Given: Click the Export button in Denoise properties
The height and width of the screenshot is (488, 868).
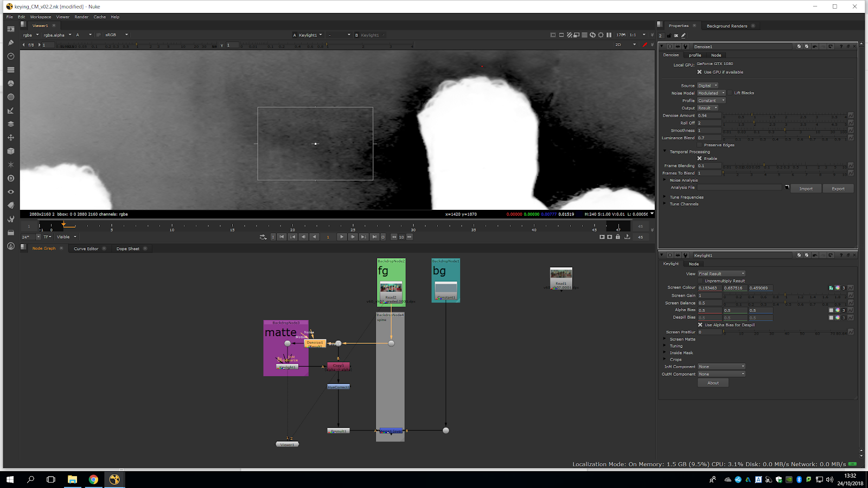Looking at the screenshot, I should click(838, 189).
